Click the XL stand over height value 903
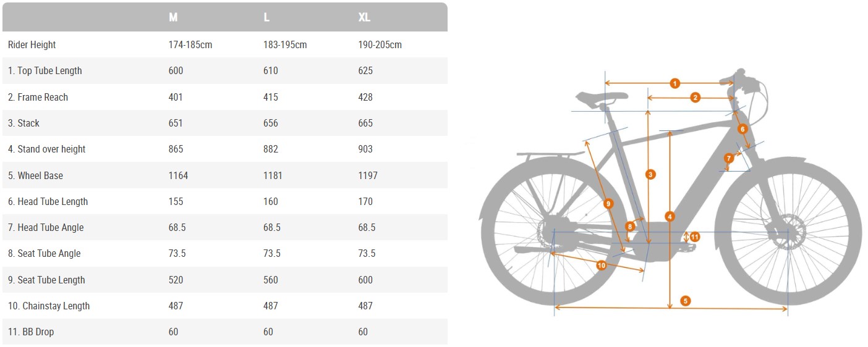Viewport: 868px width, 347px height. [x=365, y=149]
